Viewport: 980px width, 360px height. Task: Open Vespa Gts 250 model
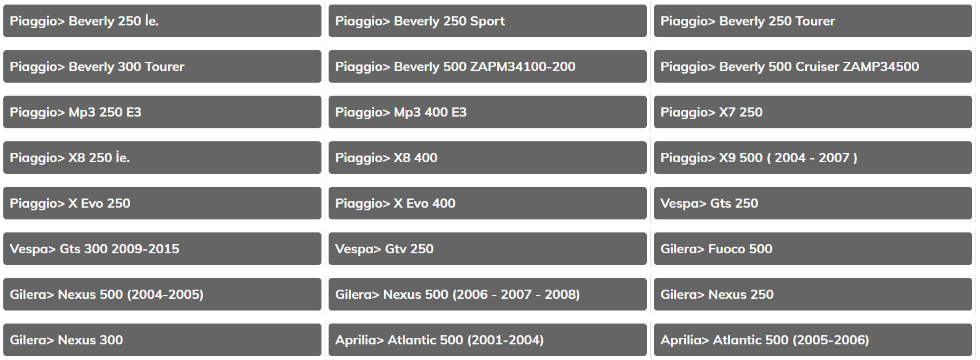tap(813, 203)
